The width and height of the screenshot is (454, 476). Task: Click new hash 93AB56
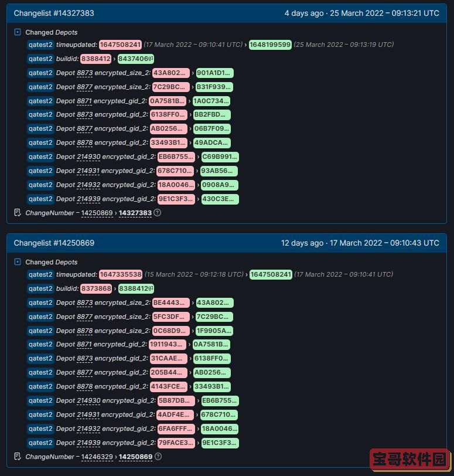219,171
